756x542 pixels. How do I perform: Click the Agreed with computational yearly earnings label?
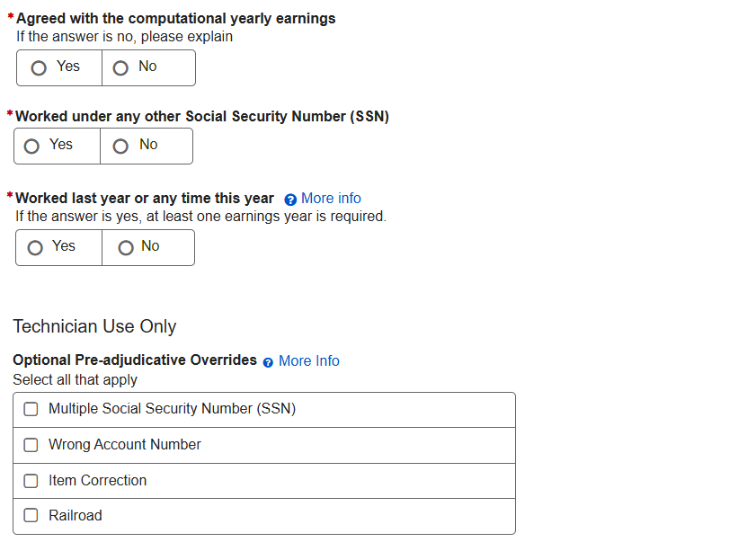[x=176, y=18]
